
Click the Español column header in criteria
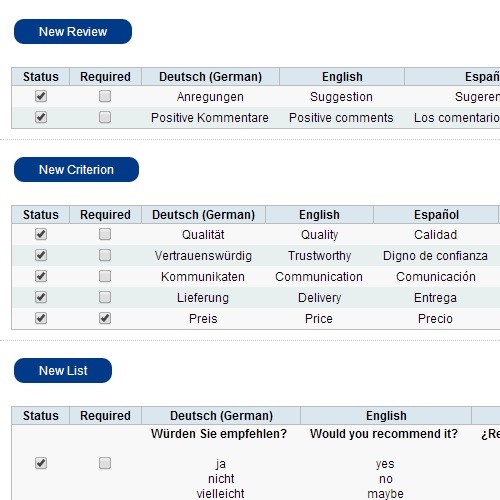436,215
